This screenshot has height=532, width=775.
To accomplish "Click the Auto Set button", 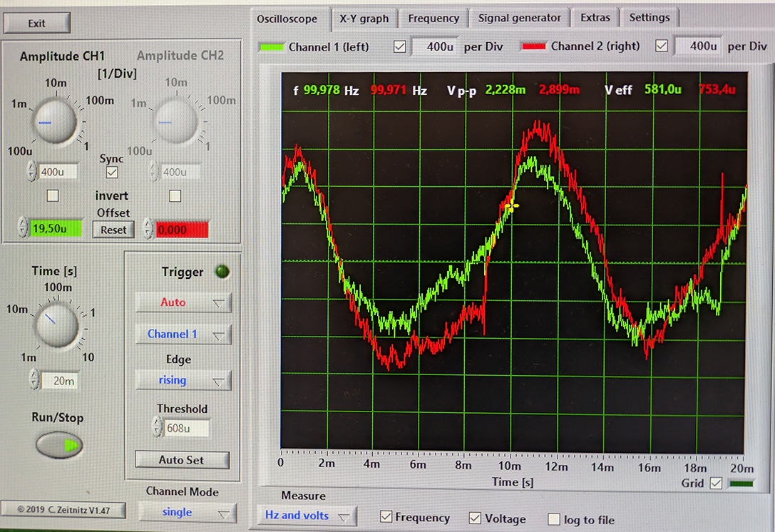I will (x=182, y=460).
